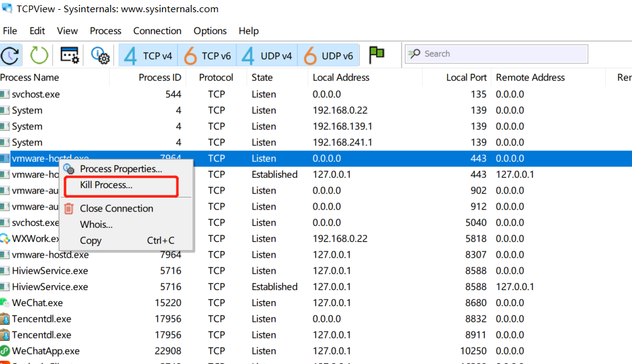Click Process ID 22908 cell
The image size is (632, 364).
point(168,351)
